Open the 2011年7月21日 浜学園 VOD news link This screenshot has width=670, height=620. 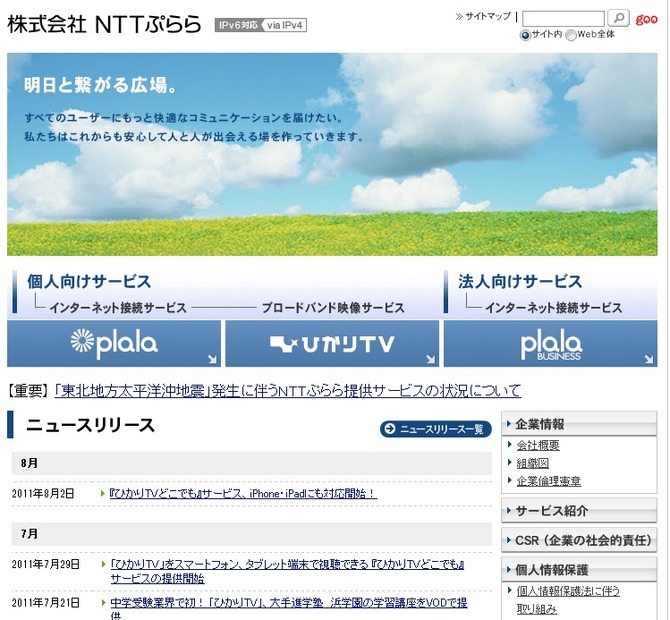coord(289,609)
